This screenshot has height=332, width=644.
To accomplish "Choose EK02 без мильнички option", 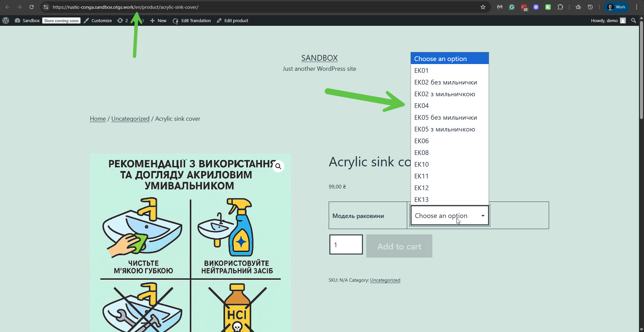I will [445, 82].
